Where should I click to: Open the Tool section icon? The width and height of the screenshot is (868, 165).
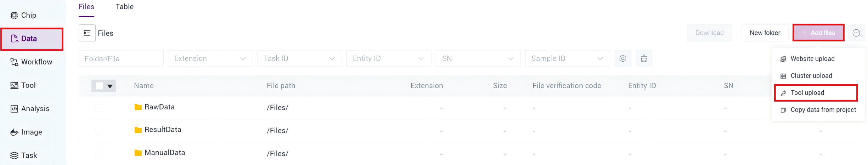click(x=14, y=85)
